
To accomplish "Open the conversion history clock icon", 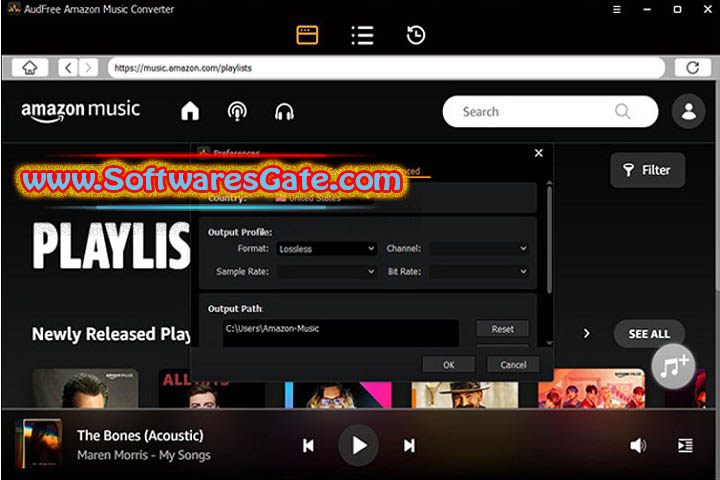I will pos(416,35).
